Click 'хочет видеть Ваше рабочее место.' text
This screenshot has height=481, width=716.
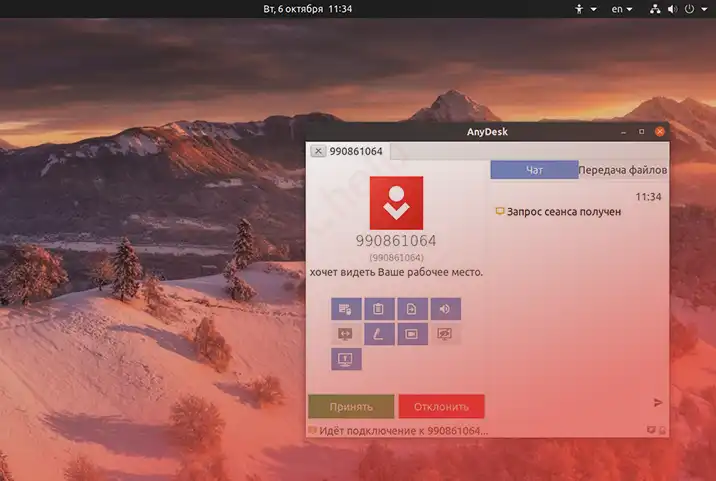396,272
